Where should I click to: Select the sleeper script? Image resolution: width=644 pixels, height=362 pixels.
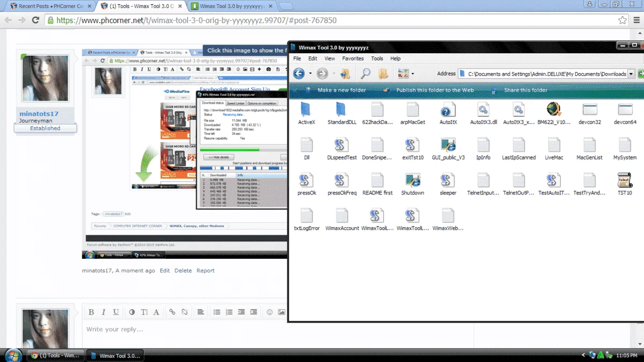pos(448,184)
